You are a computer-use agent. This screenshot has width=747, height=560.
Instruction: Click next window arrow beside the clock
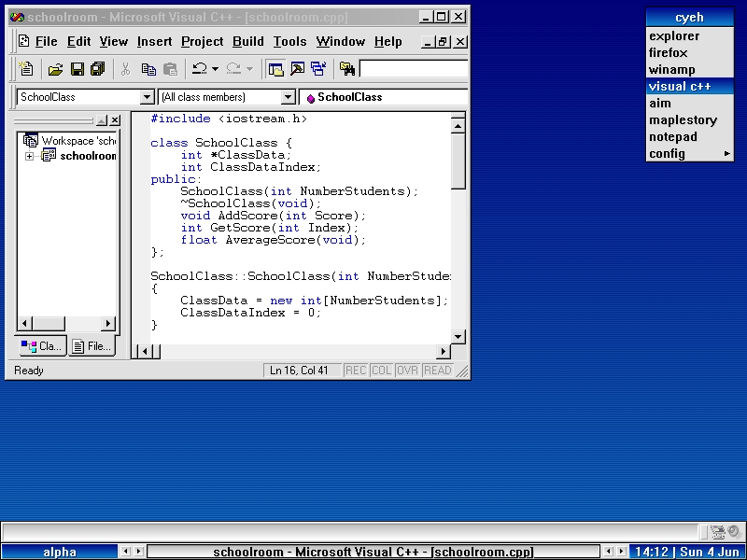point(622,552)
